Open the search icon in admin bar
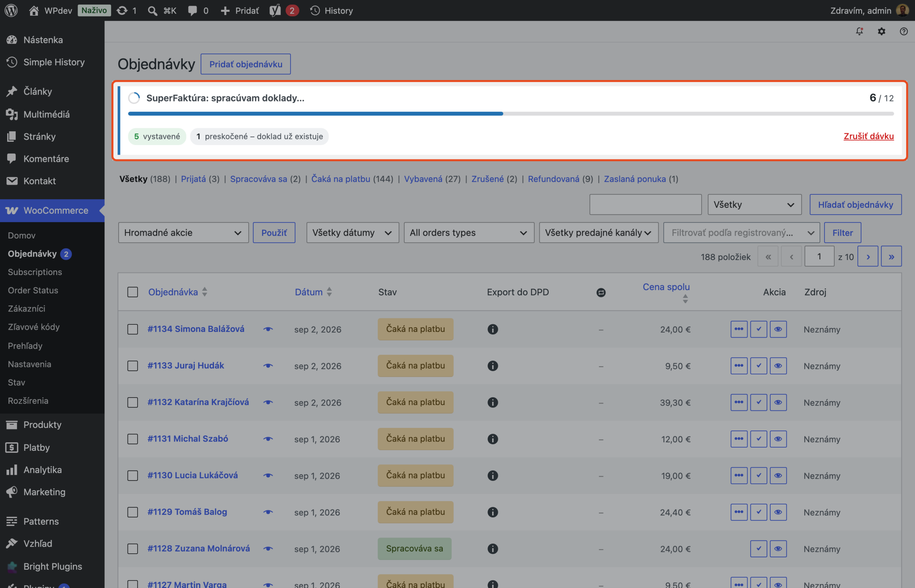Image resolution: width=915 pixels, height=588 pixels. coord(152,11)
